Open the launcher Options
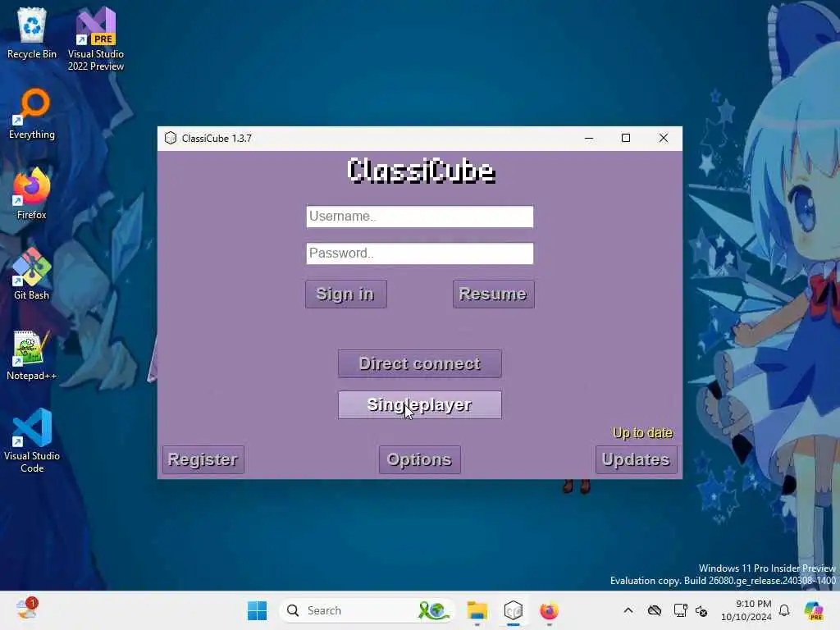Viewport: 840px width, 630px height. click(x=419, y=459)
